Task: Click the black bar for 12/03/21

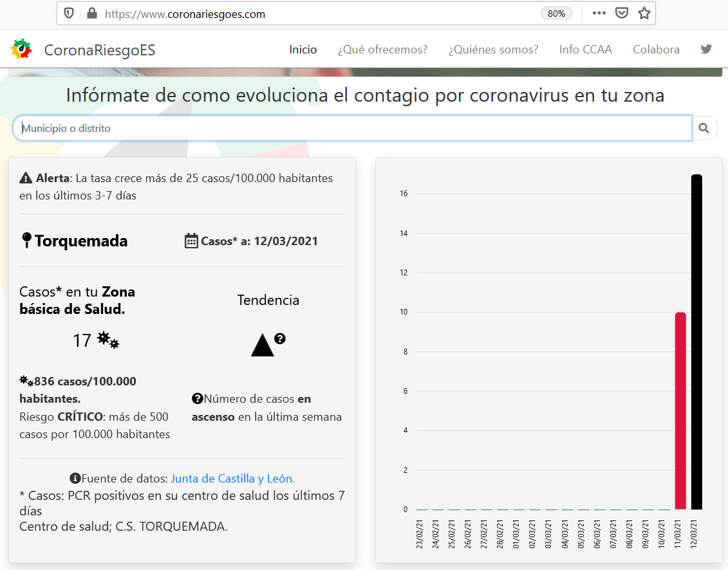Action: tap(696, 342)
